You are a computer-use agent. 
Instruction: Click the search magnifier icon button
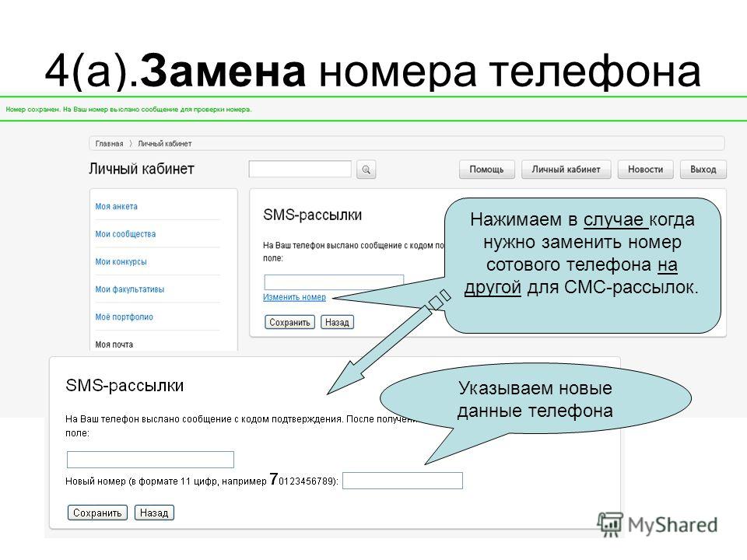pyautogui.click(x=366, y=170)
